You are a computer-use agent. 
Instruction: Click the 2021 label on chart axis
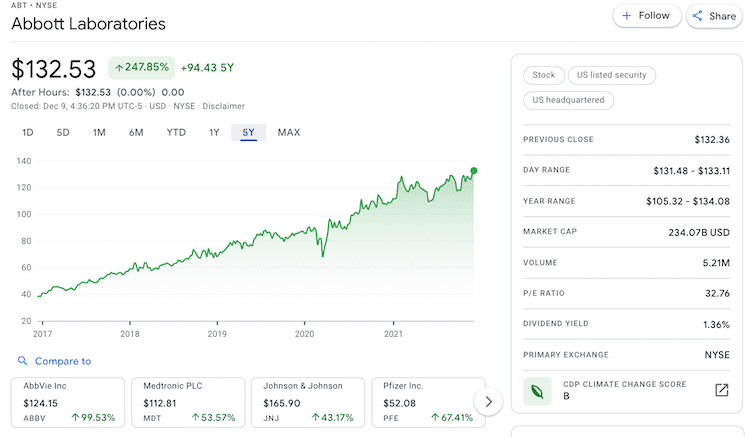pyautogui.click(x=393, y=334)
